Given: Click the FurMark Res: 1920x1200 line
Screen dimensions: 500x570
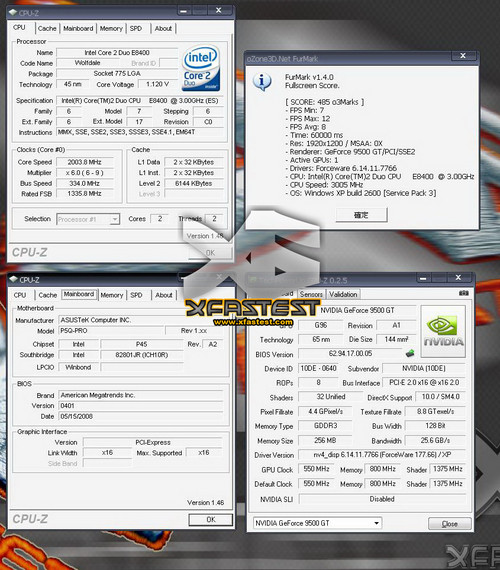Looking at the screenshot, I should pos(334,143).
